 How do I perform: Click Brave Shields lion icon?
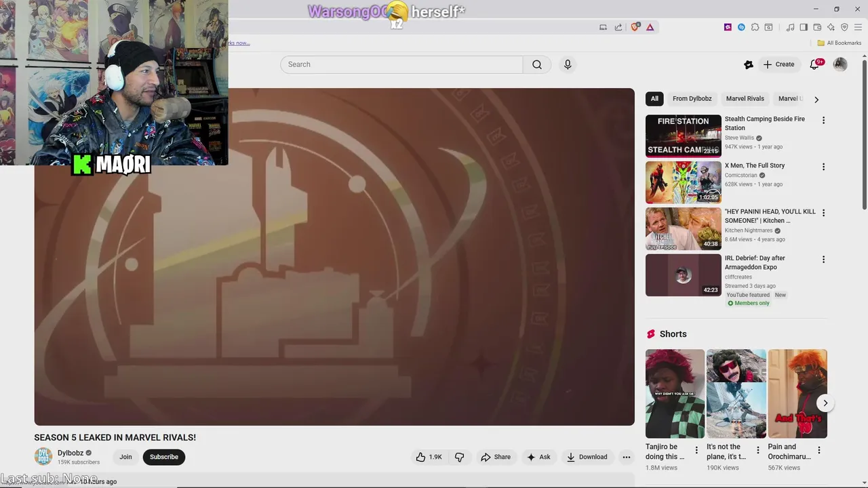[635, 27]
